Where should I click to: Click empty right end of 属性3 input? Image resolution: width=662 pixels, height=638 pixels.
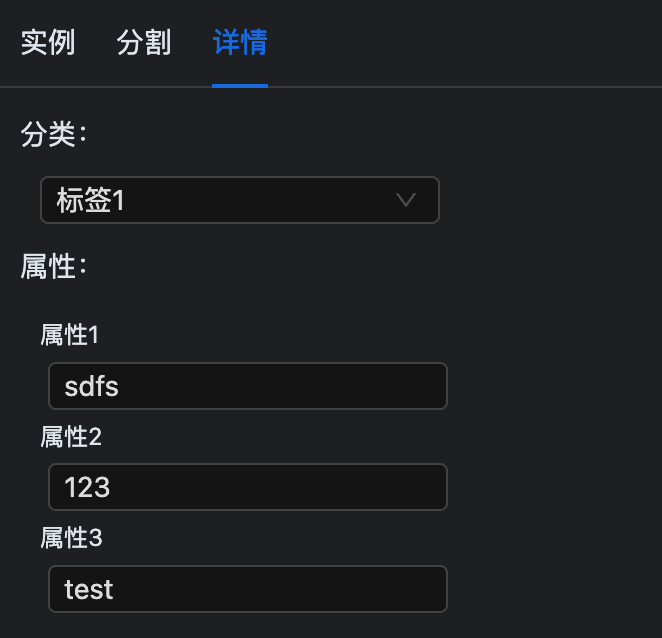pos(400,589)
